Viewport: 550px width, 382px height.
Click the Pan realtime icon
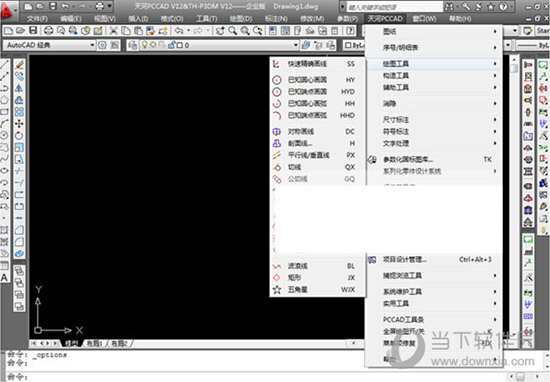[220, 31]
